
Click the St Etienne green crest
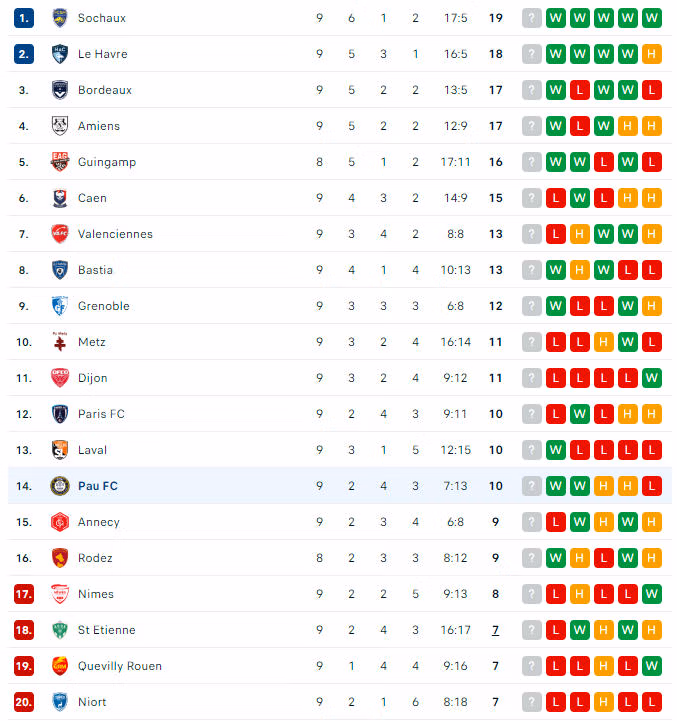tap(60, 630)
